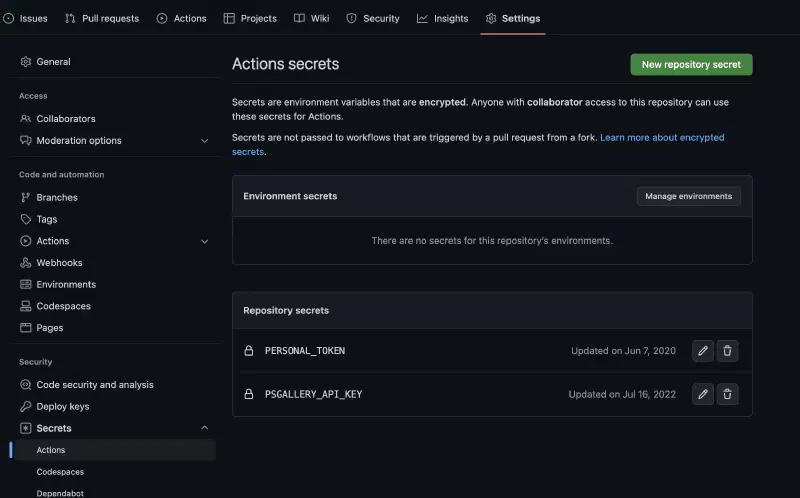The width and height of the screenshot is (800, 498).
Task: Select the Settings tab
Action: coord(513,18)
